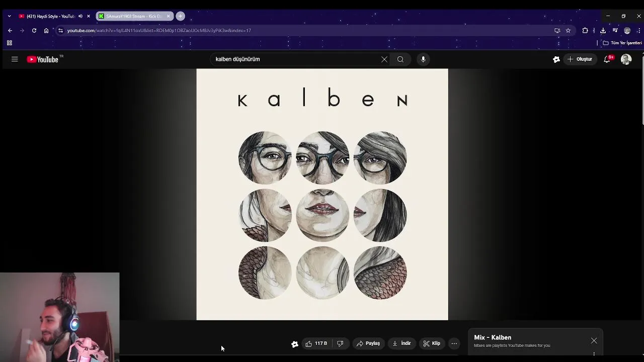The image size is (644, 362).
Task: Open browser three-dot menu
Action: [x=638, y=31]
